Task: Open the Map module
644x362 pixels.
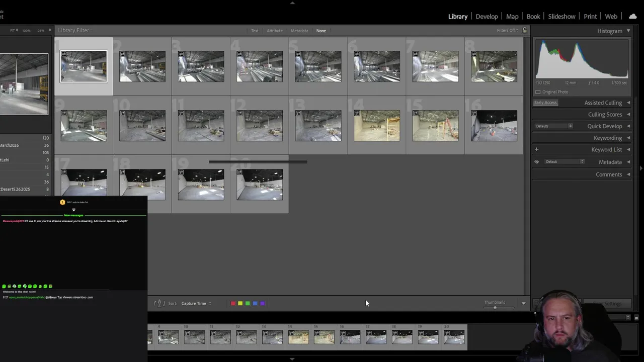Action: [512, 17]
